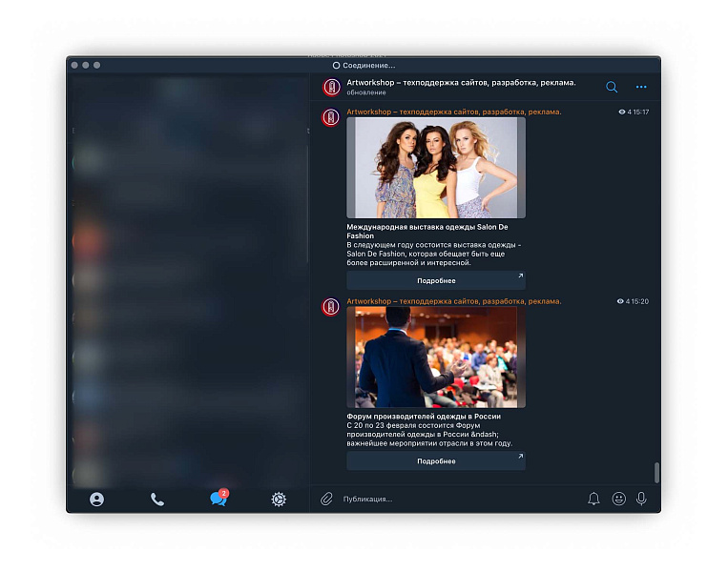Click the "Публикация..." message input field
728x572 pixels.
pyautogui.click(x=458, y=499)
